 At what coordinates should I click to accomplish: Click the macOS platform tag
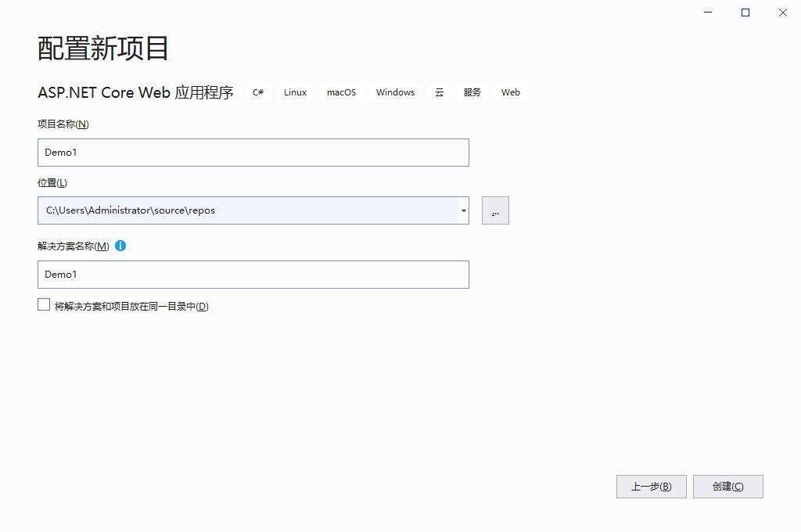(x=341, y=92)
